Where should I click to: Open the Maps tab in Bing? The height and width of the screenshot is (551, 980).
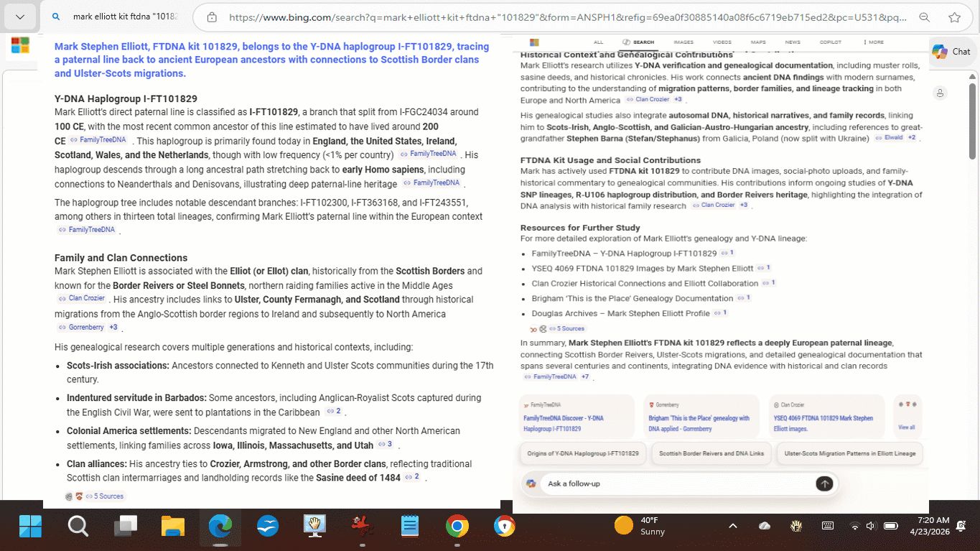758,42
